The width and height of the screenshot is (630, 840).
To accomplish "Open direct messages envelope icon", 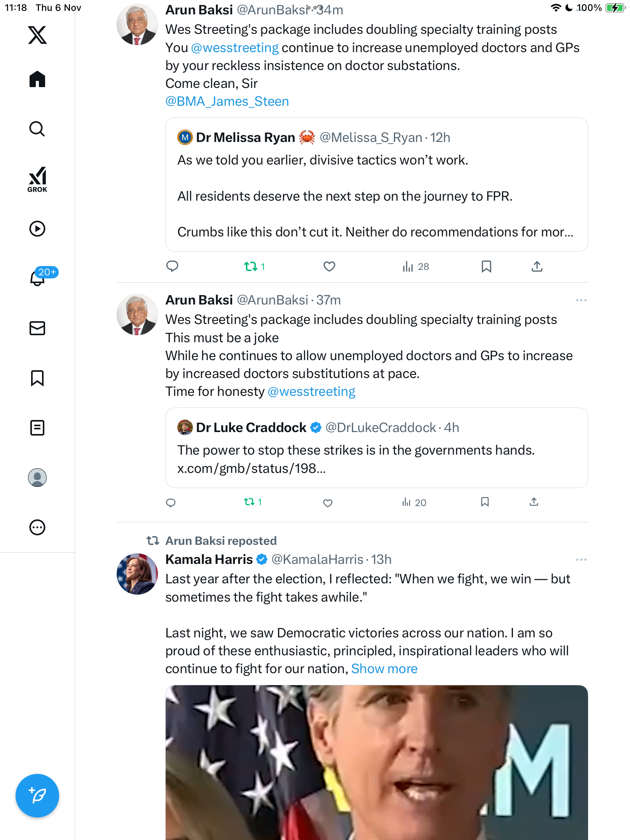I will click(37, 328).
